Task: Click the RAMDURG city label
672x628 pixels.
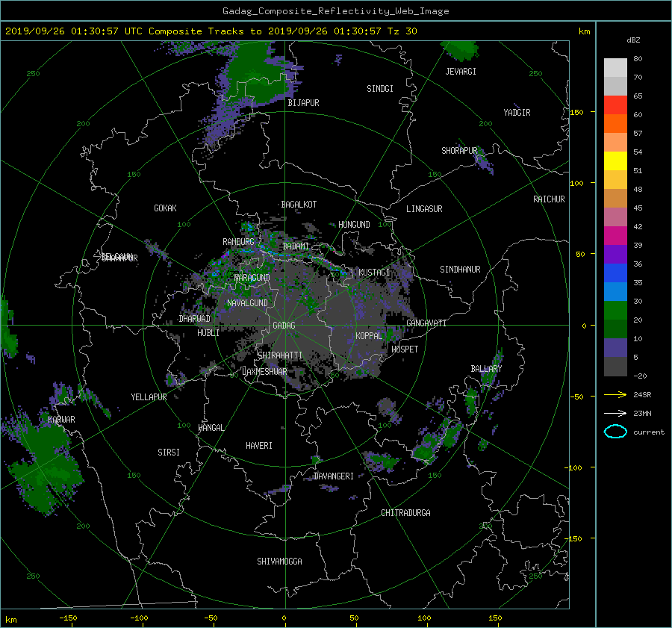Action: point(238,242)
